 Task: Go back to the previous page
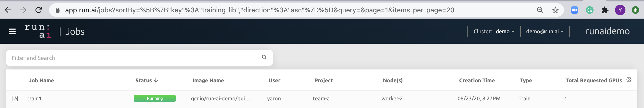[x=8, y=10]
